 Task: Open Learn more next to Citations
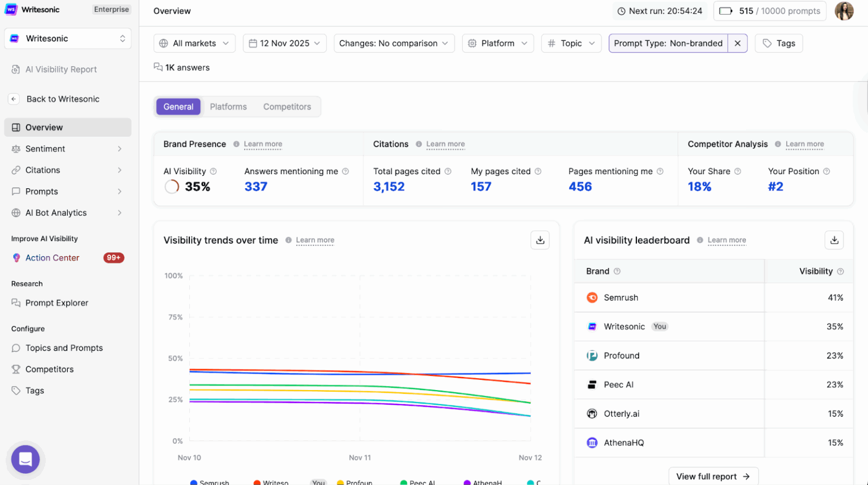[x=445, y=144]
